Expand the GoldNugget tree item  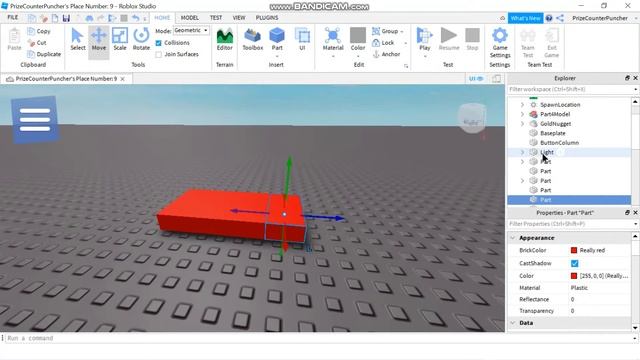tap(522, 124)
